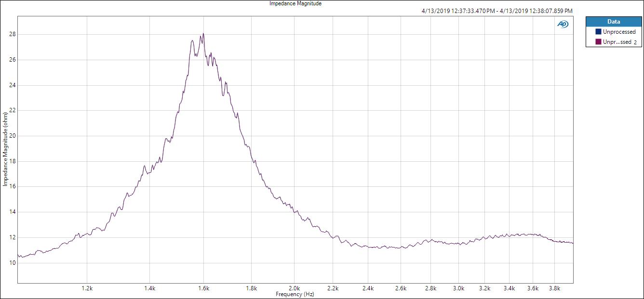Click the AP logo icon on the graph

tap(563, 24)
